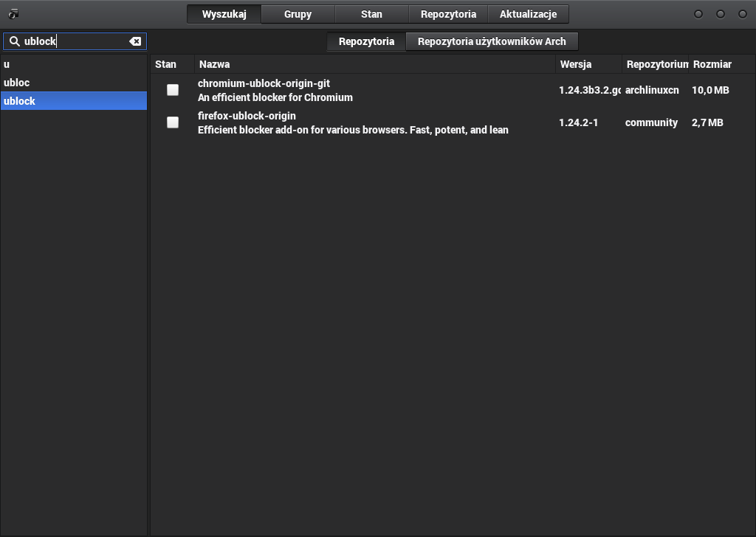Image resolution: width=756 pixels, height=537 pixels.
Task: Select package name firefox-ublock-origin
Action: [x=247, y=116]
